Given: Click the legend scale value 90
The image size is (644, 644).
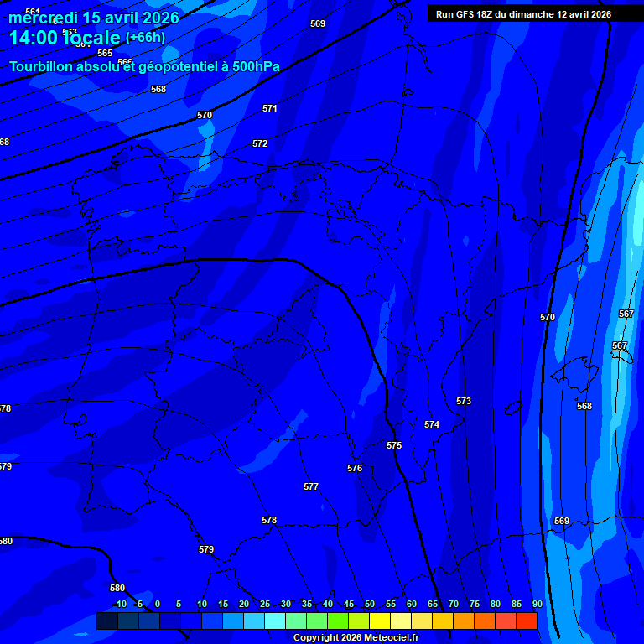Looking at the screenshot, I should tap(537, 604).
